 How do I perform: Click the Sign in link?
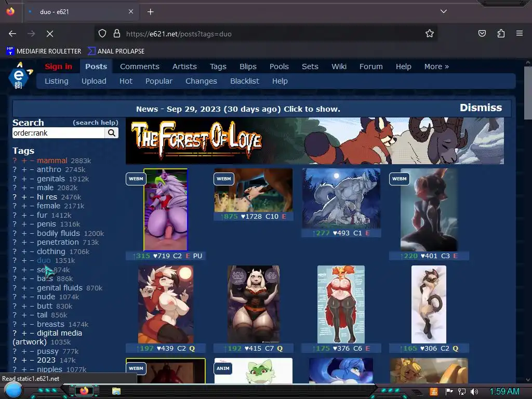click(x=58, y=66)
